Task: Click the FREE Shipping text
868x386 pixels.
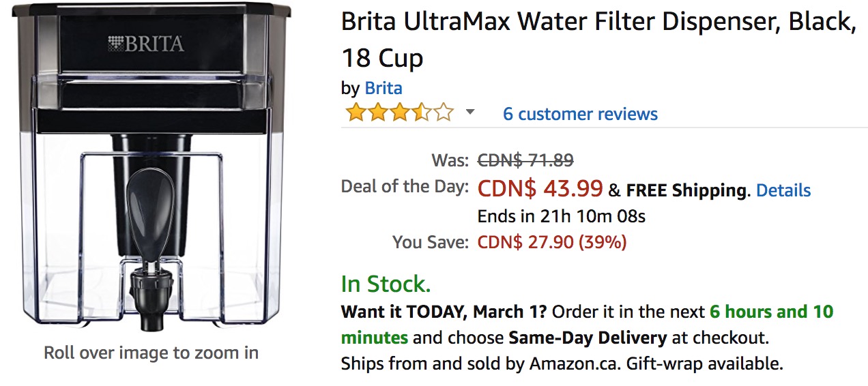Action: click(686, 191)
